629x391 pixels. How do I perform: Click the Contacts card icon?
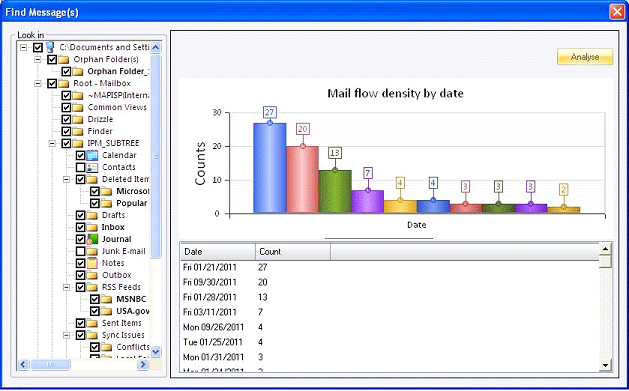92,167
